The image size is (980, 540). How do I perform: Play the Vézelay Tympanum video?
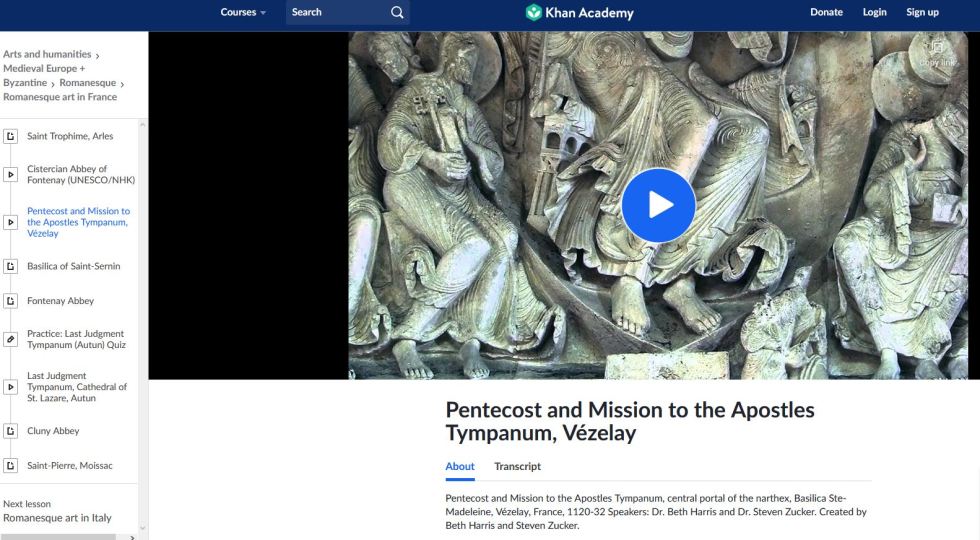point(658,205)
